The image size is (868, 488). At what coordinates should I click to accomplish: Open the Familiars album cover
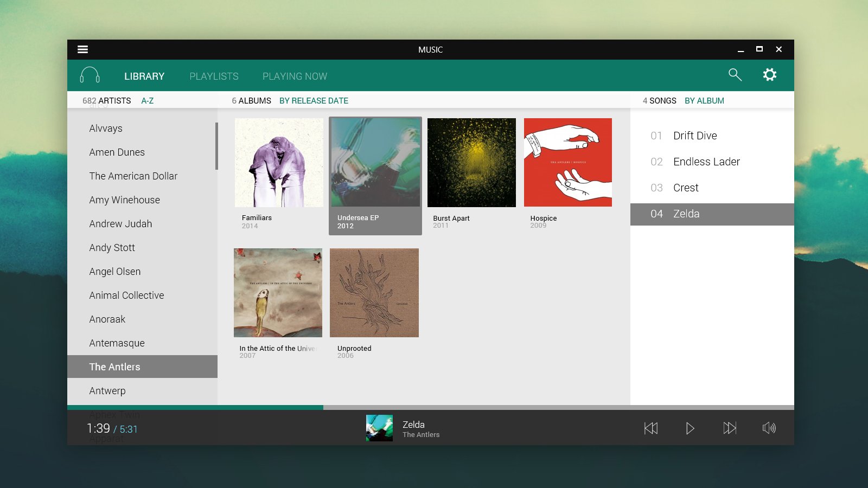coord(279,163)
